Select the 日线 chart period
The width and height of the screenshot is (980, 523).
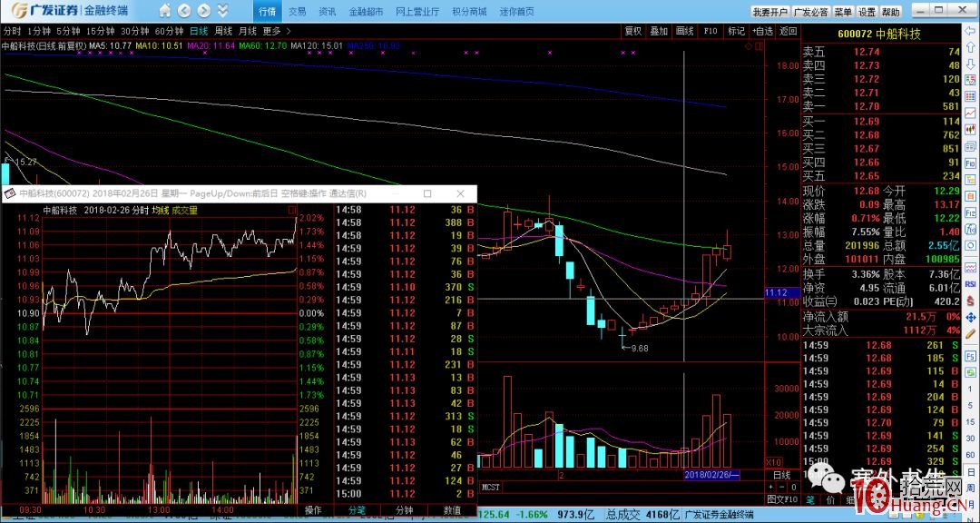tap(199, 31)
